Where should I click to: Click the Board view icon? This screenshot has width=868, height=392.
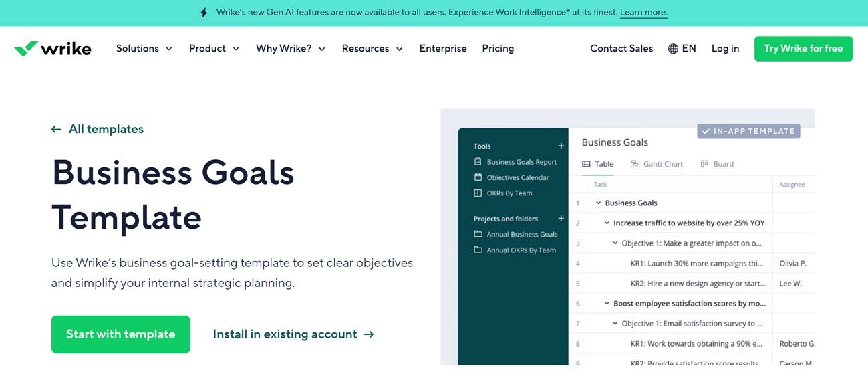point(704,164)
